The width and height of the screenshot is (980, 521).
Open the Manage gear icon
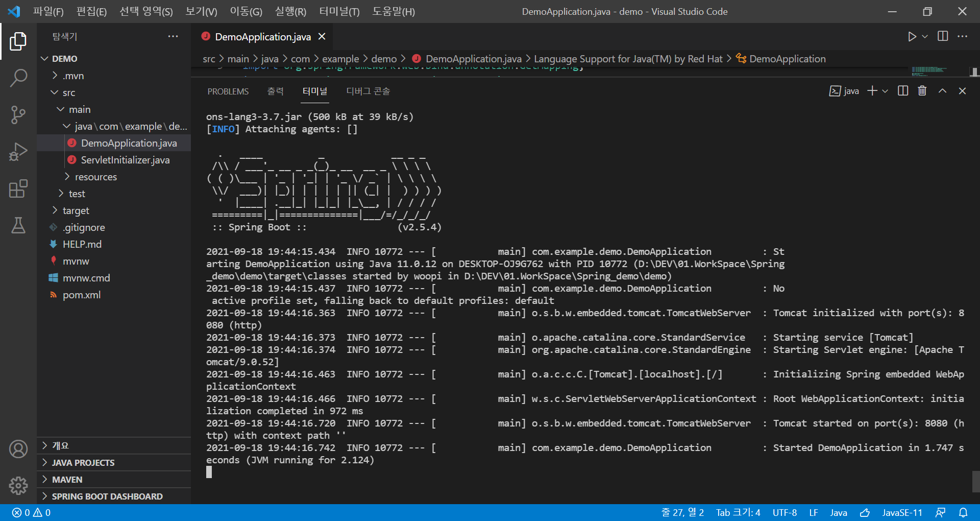pos(18,485)
